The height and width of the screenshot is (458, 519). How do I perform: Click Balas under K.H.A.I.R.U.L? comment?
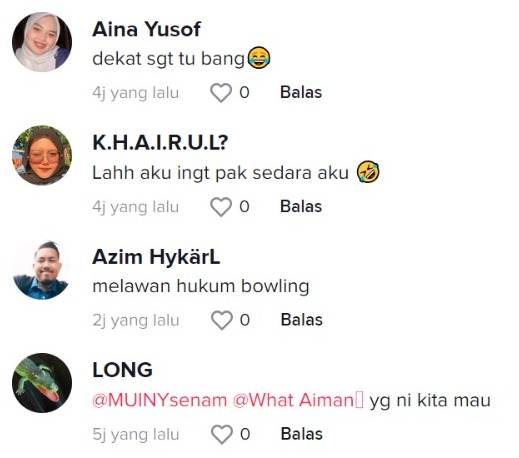(301, 206)
